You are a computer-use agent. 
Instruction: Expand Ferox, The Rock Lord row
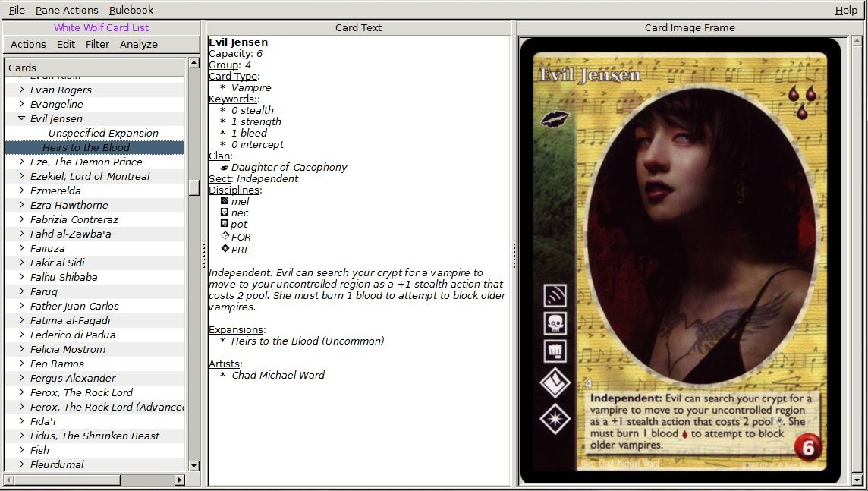point(21,392)
